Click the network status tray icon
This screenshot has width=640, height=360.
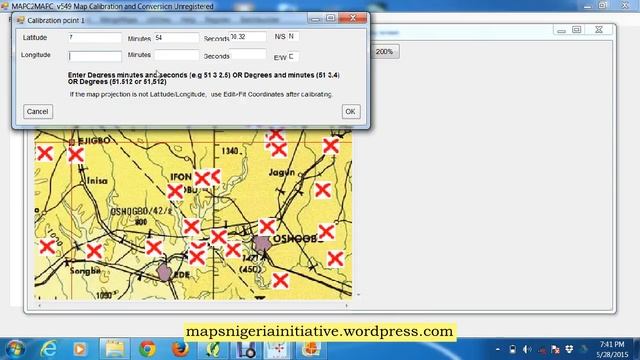pos(542,349)
